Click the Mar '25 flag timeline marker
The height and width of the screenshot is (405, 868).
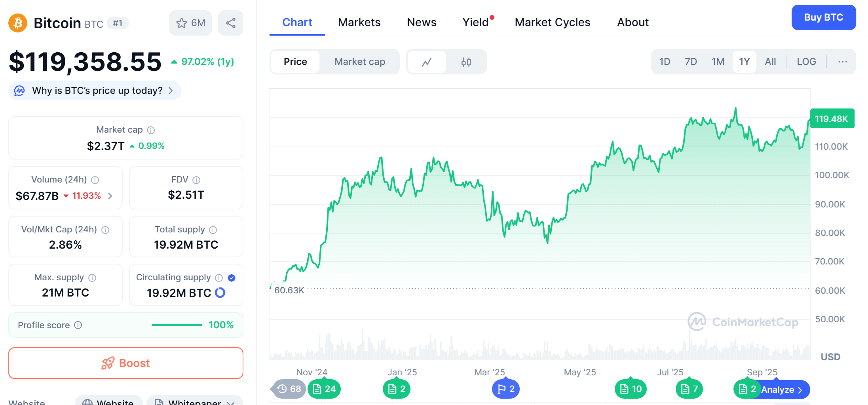click(505, 389)
